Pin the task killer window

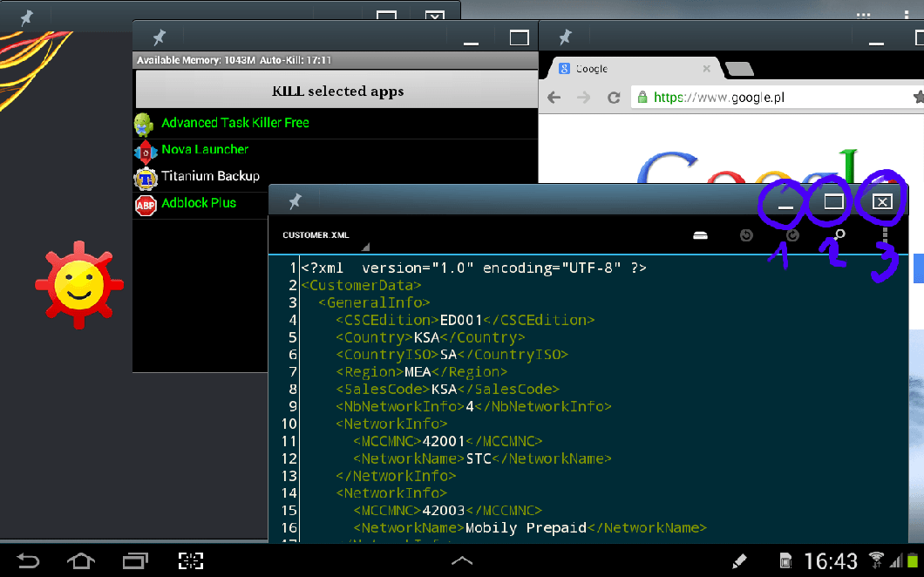tap(160, 37)
